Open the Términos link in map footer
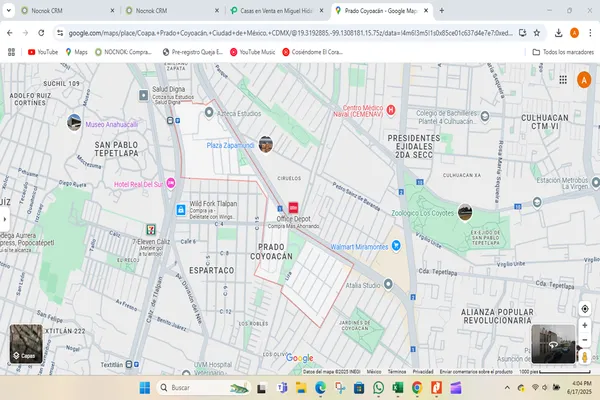 click(x=397, y=372)
